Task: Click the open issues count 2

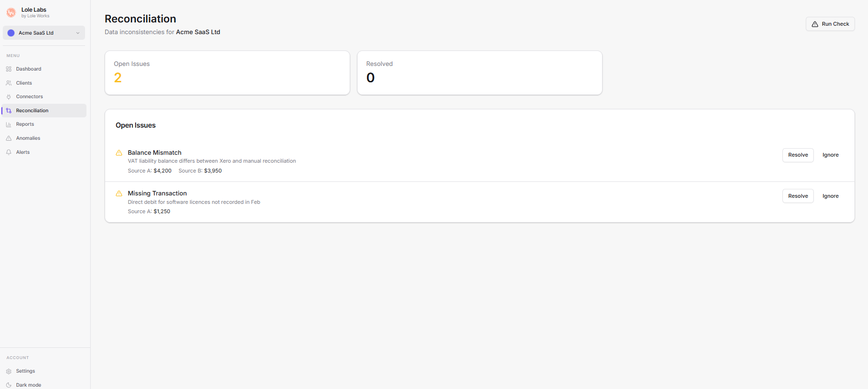Action: click(x=118, y=78)
